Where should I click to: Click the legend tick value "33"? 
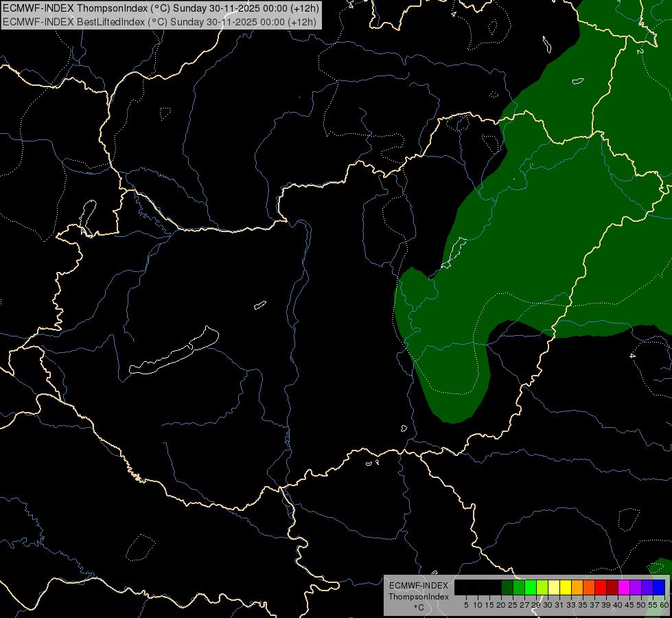click(571, 605)
